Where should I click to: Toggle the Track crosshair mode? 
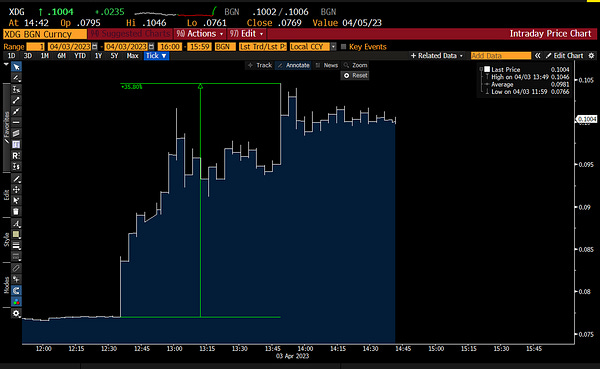pyautogui.click(x=260, y=65)
